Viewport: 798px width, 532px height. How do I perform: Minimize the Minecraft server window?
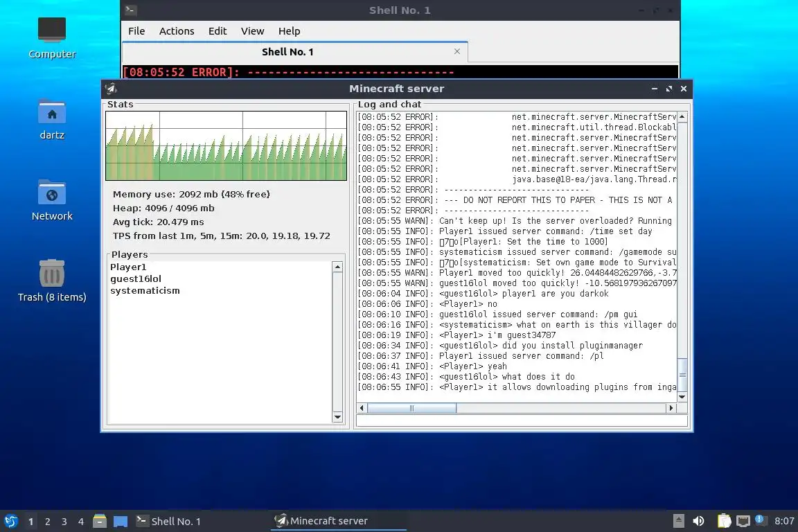coord(655,89)
